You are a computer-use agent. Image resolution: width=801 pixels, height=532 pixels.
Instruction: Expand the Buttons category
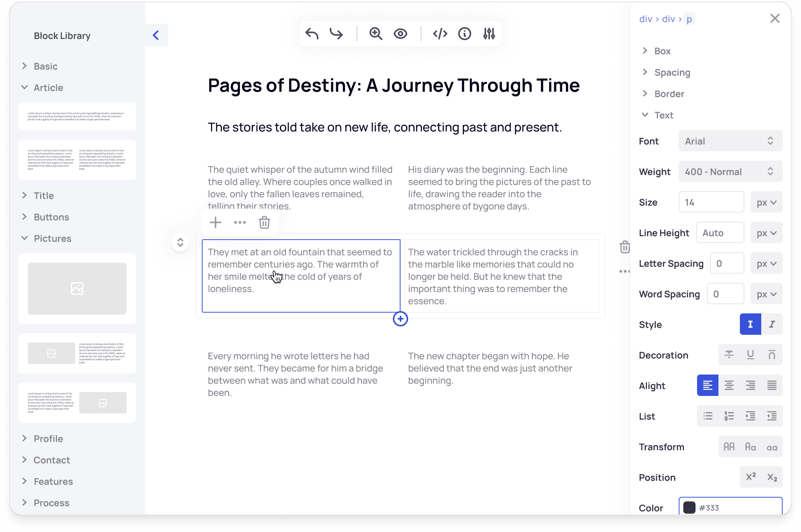pyautogui.click(x=45, y=217)
